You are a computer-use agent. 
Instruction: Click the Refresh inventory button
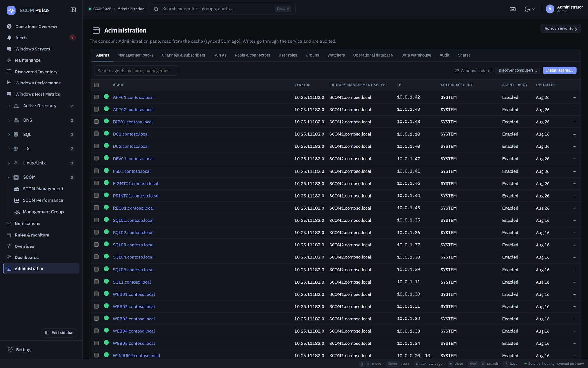tap(561, 28)
